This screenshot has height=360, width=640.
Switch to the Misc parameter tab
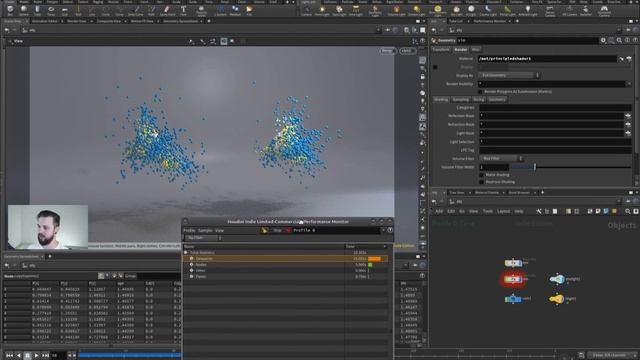click(x=476, y=49)
